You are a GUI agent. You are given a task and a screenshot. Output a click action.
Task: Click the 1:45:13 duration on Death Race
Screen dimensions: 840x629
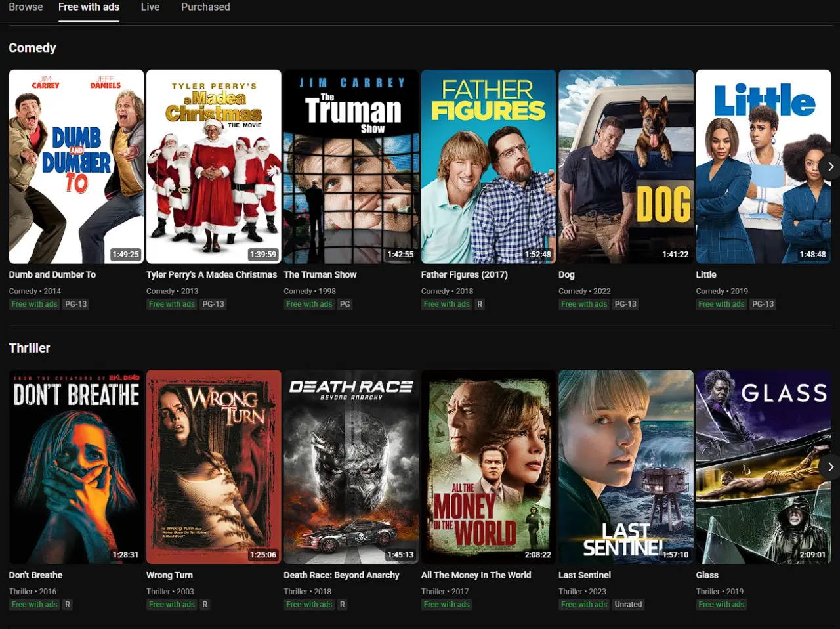(400, 555)
